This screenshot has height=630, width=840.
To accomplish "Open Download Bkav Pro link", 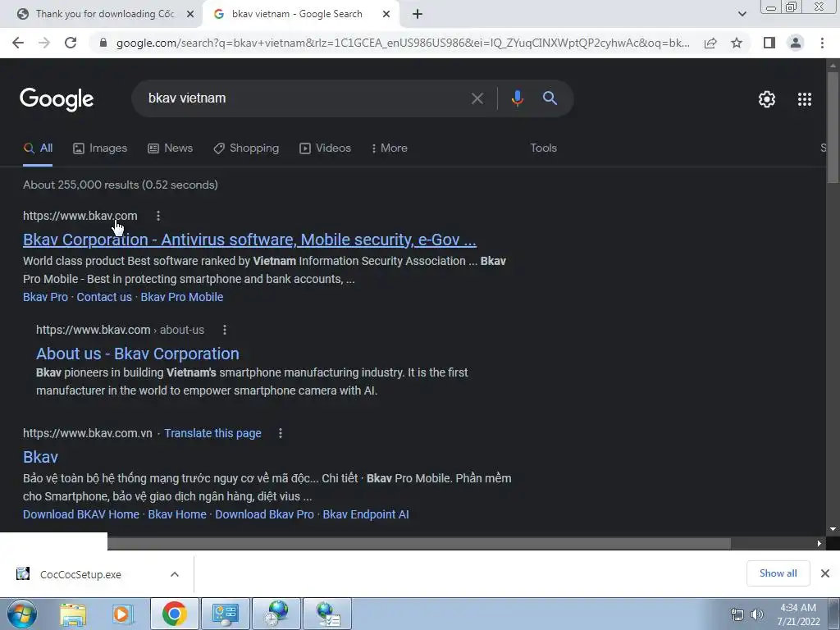I will click(x=264, y=515).
